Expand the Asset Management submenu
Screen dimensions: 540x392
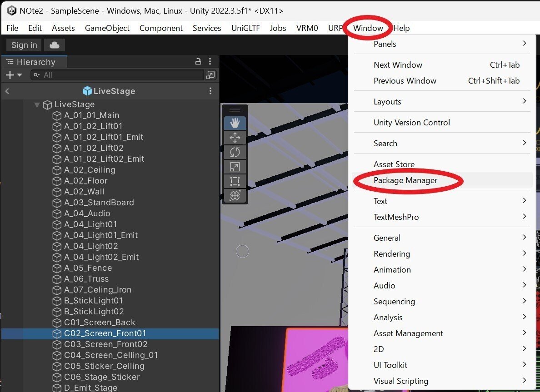(x=443, y=333)
